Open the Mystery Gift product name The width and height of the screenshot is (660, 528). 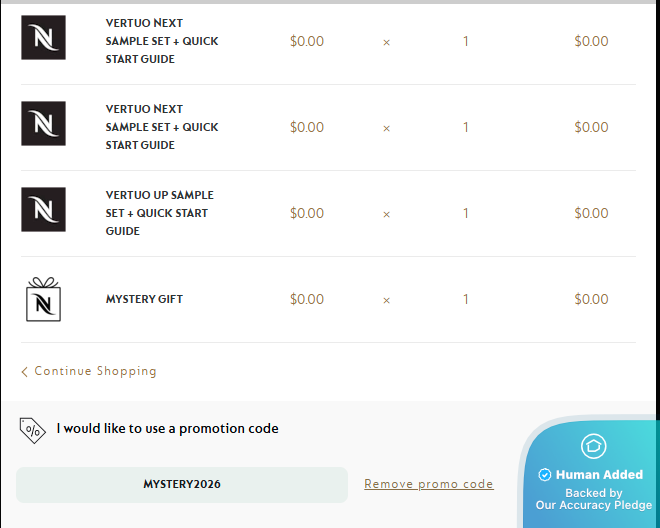tap(144, 299)
